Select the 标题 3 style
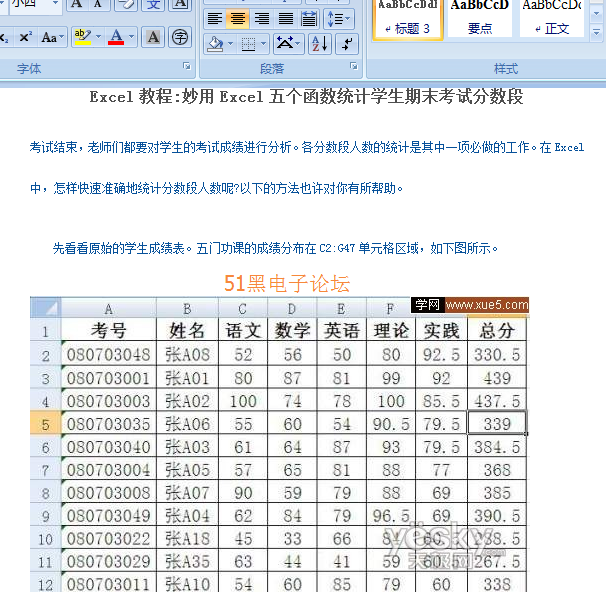 pyautogui.click(x=408, y=19)
